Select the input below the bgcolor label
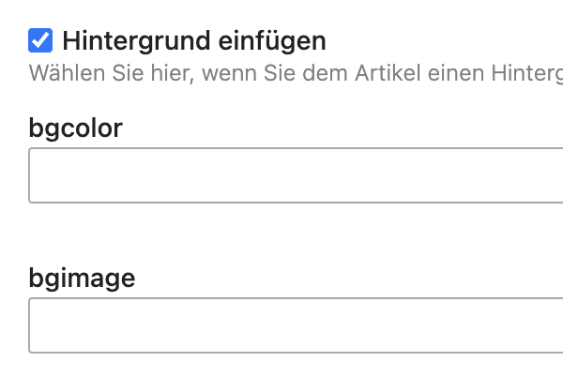The height and width of the screenshot is (392, 563). click(296, 175)
